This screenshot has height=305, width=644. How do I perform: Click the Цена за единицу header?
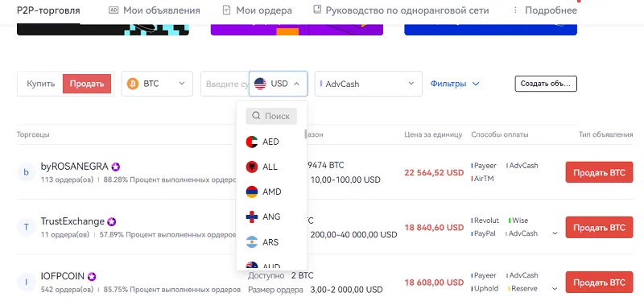433,134
